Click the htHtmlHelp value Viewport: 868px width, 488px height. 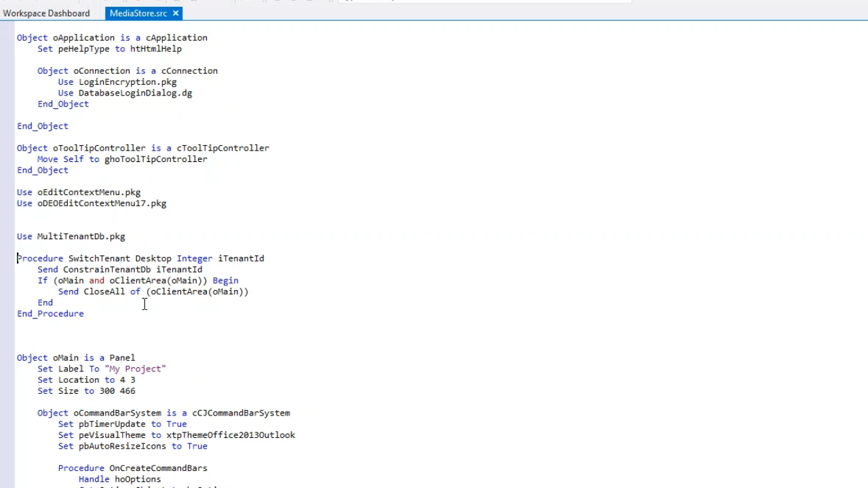(x=156, y=49)
